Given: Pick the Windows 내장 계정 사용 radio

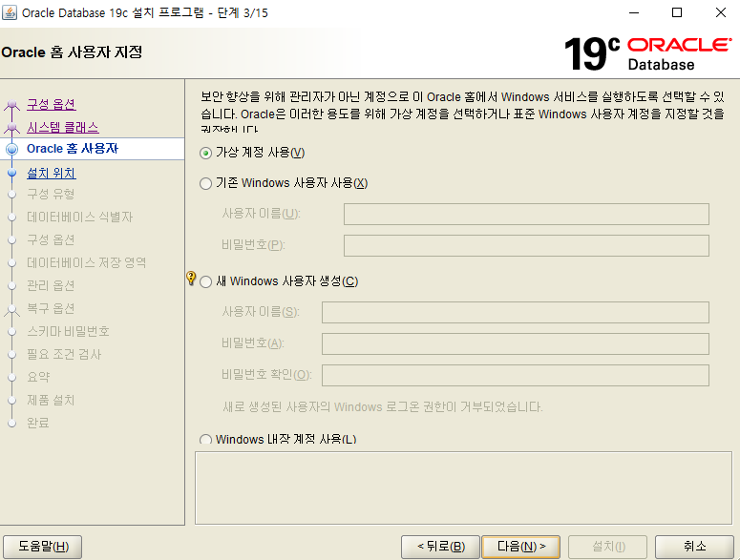Looking at the screenshot, I should (205, 440).
